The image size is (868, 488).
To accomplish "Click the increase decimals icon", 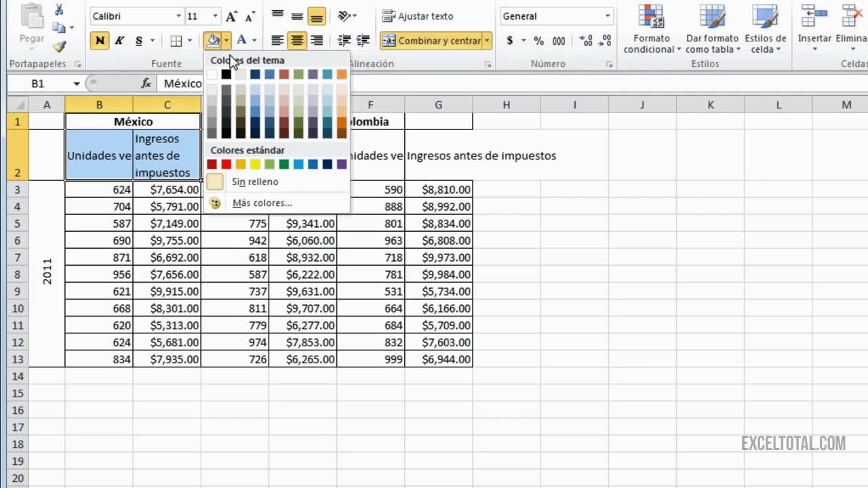I will tap(587, 41).
